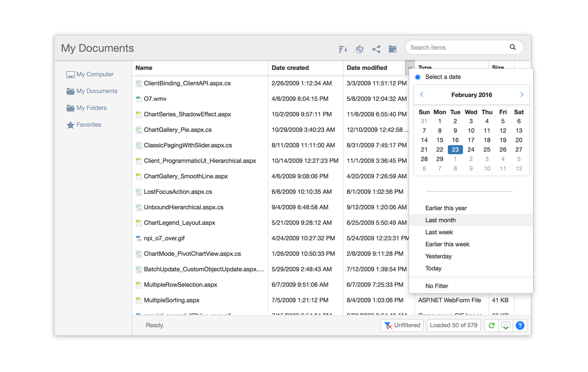Click the Unfiltered button
Image resolution: width=588 pixels, height=372 pixels.
[x=402, y=325]
